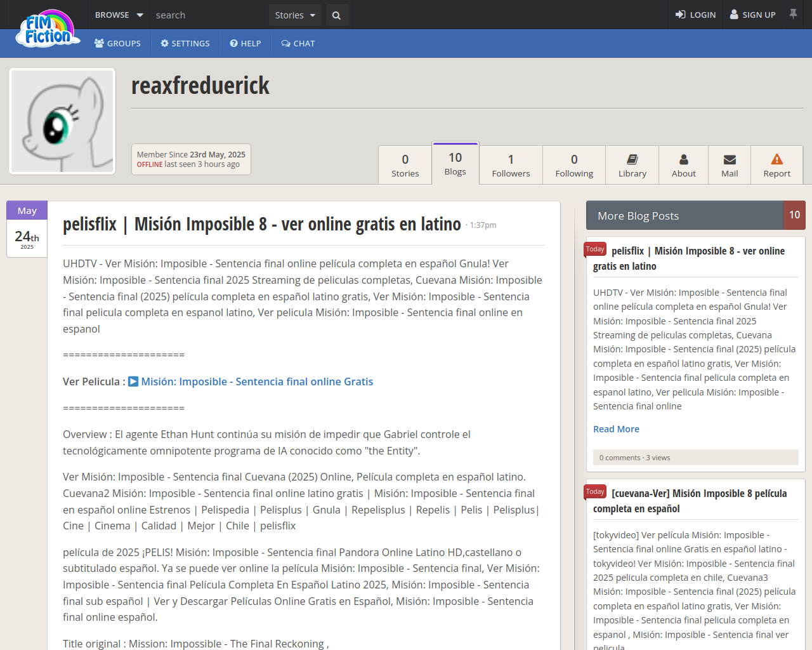Open the Followers tab
The image size is (812, 650).
(511, 165)
